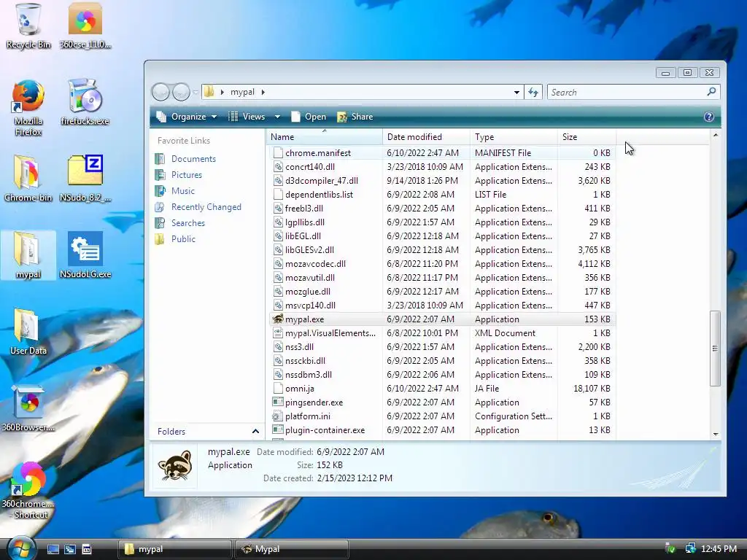Click the search magnifier icon
The image size is (747, 560).
[711, 91]
